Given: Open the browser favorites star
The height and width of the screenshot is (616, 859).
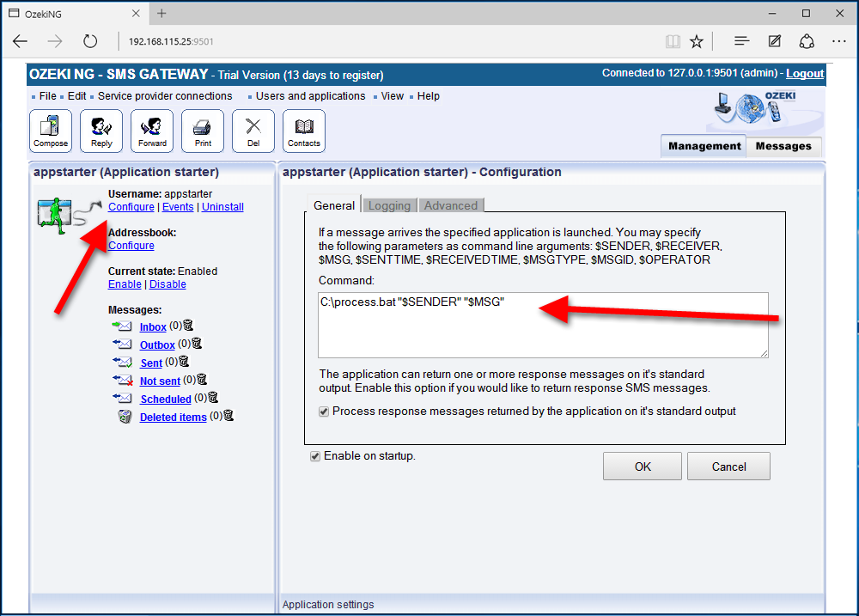Looking at the screenshot, I should coord(697,41).
